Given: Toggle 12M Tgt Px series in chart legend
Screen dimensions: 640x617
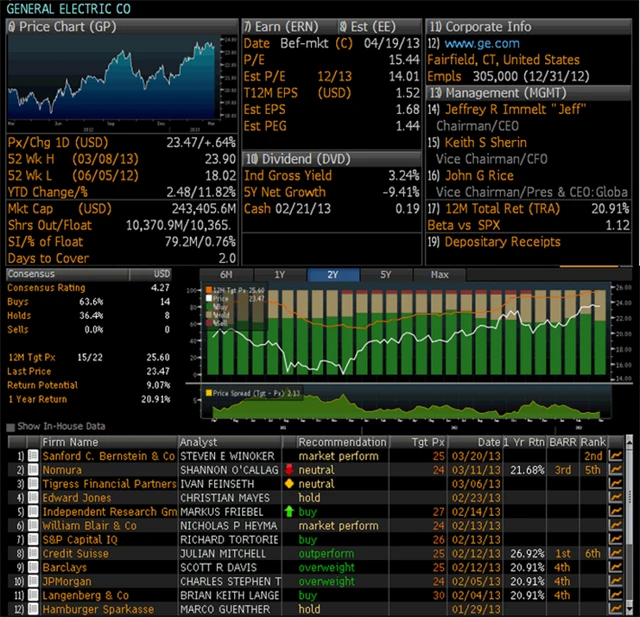Looking at the screenshot, I should tap(210, 290).
